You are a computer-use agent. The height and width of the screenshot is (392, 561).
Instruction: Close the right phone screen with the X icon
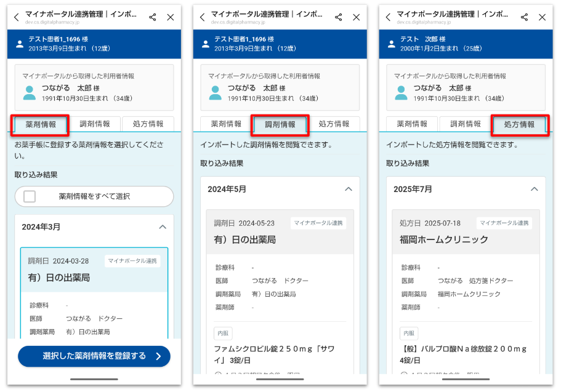542,17
